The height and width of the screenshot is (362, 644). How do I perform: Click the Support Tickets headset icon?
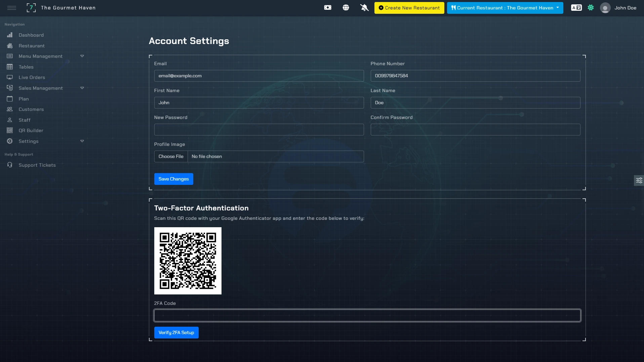10,165
